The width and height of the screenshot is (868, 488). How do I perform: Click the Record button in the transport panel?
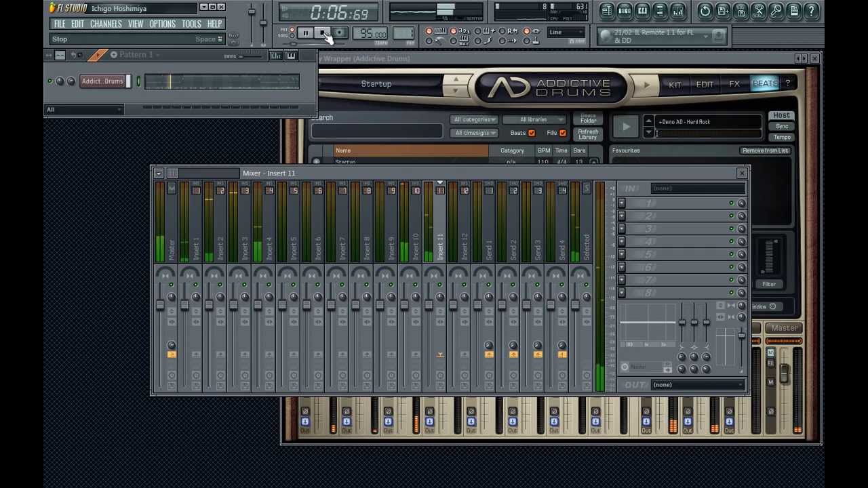pos(340,33)
